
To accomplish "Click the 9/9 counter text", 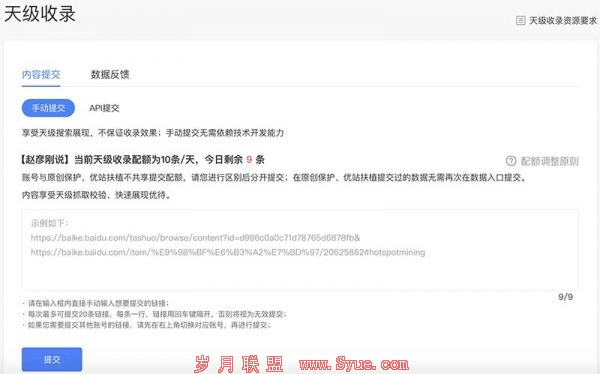I will pyautogui.click(x=566, y=297).
